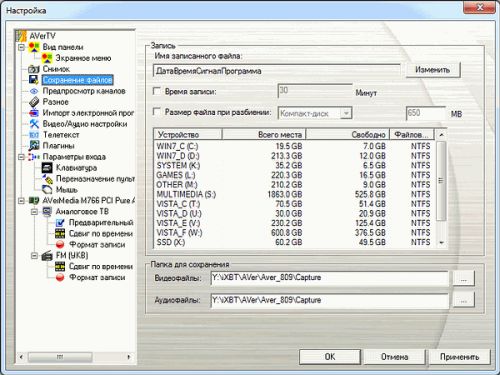Open the Компакт-диск dropdown

(x=346, y=113)
